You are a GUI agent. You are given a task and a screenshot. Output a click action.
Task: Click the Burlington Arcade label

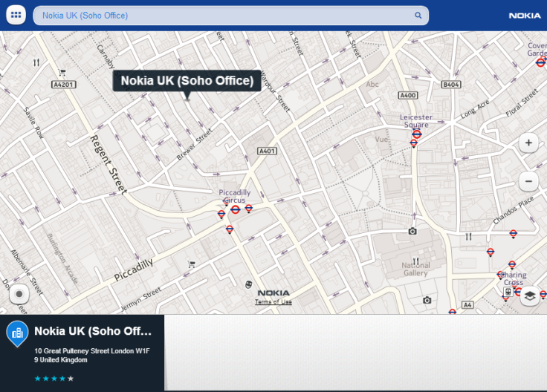62,258
